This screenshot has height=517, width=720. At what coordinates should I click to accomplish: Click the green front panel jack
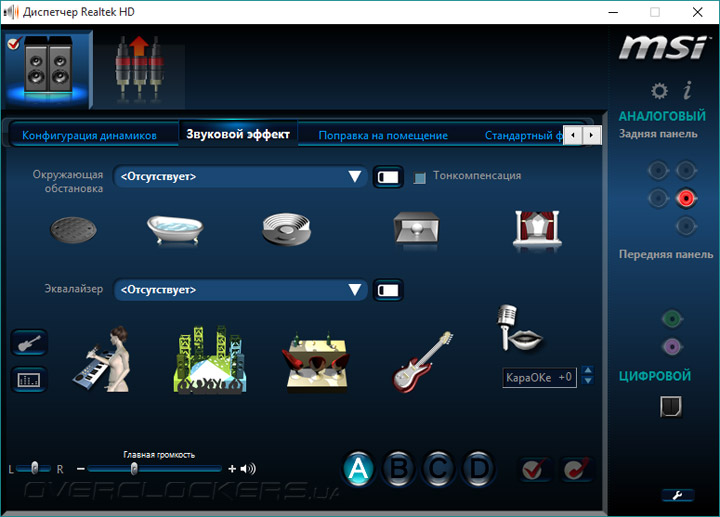pyautogui.click(x=672, y=319)
